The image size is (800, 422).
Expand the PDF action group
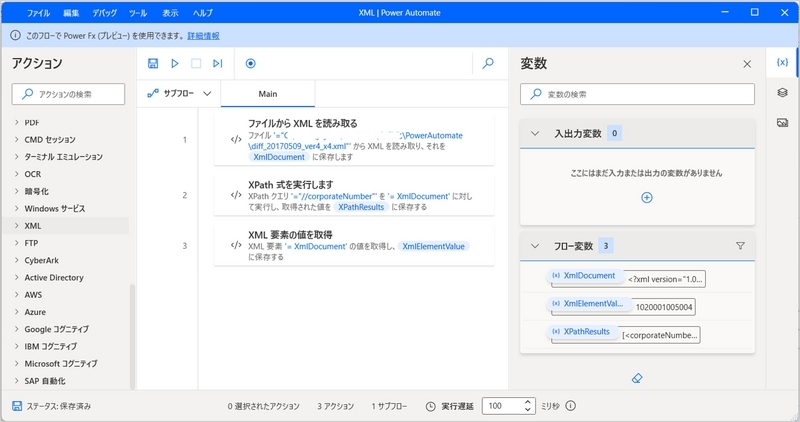coord(16,122)
